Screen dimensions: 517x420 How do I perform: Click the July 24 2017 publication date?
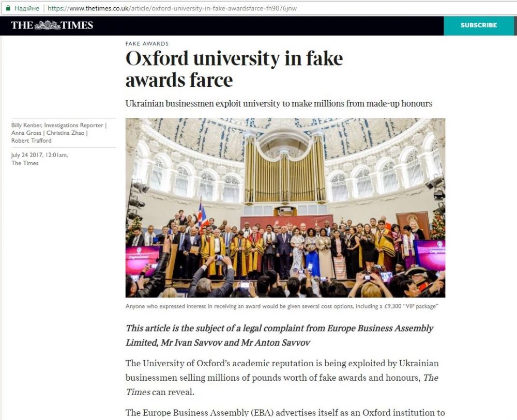[x=40, y=155]
